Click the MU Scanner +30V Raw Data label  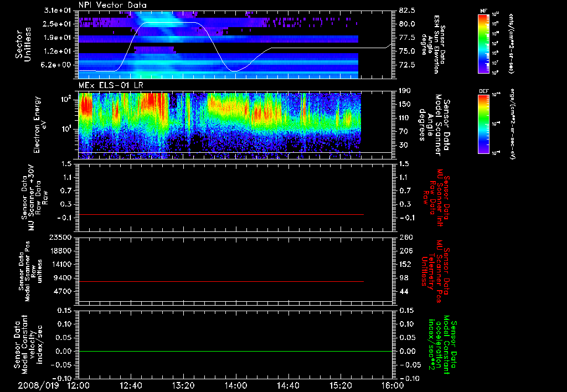[34, 198]
